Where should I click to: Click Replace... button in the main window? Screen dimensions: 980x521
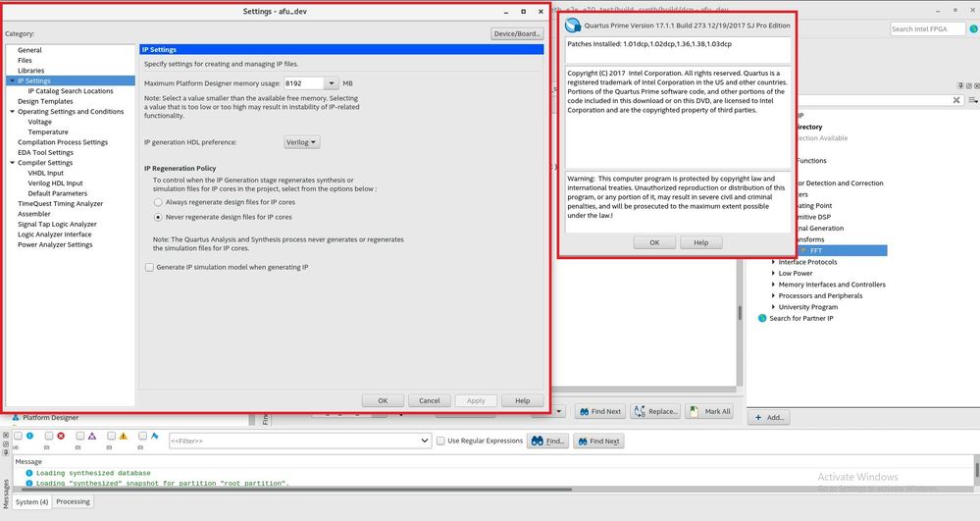(655, 411)
